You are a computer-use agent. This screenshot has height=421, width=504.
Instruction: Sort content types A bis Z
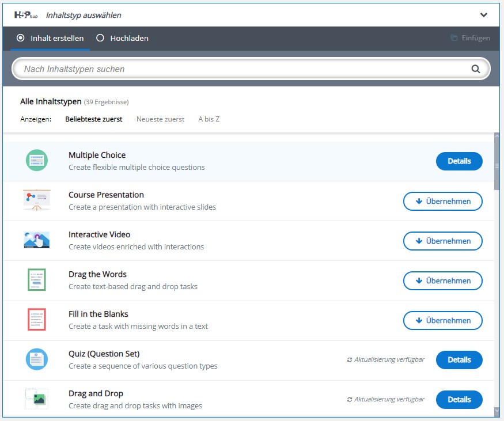(x=209, y=119)
